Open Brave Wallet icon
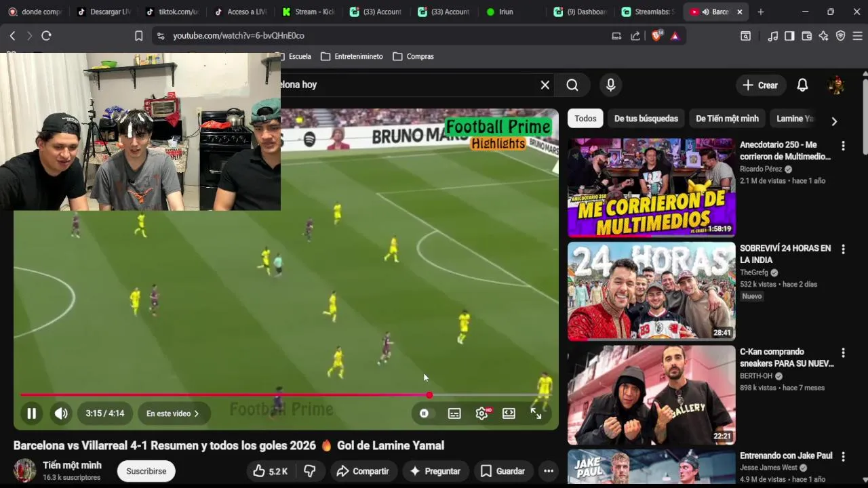 tap(806, 36)
